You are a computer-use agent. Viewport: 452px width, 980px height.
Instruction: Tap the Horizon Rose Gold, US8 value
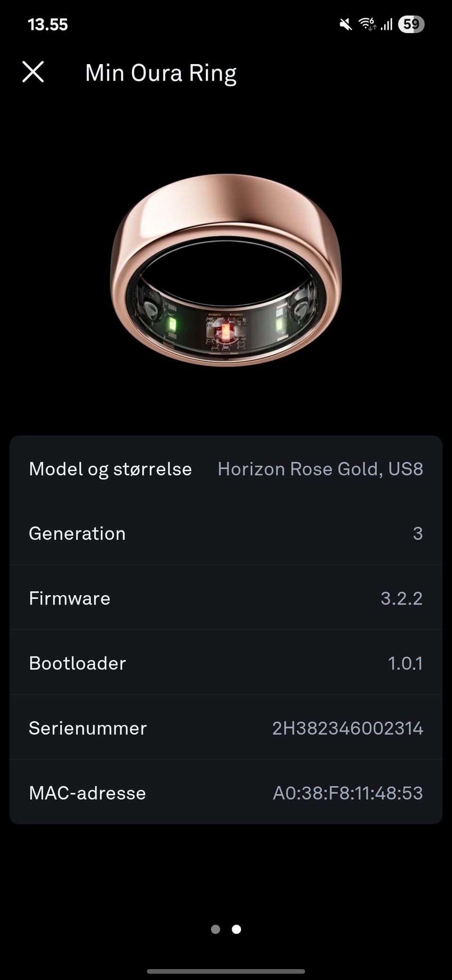point(320,469)
